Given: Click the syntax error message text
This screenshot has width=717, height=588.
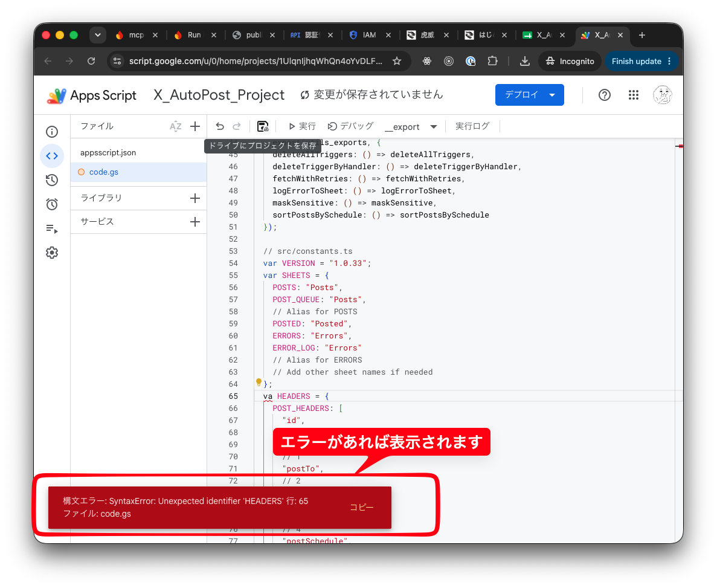Looking at the screenshot, I should coord(185,508).
